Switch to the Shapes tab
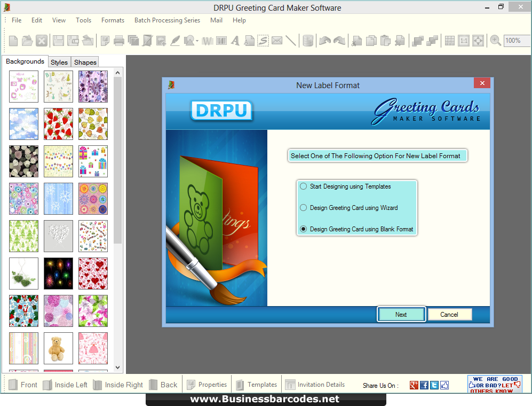This screenshot has height=406, width=532. point(85,62)
